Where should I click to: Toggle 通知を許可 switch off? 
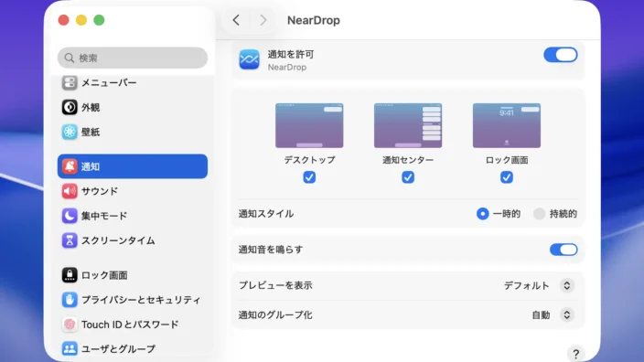[561, 55]
